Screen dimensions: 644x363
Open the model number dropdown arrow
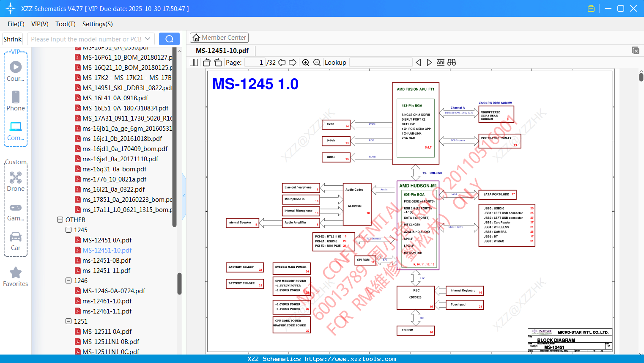[148, 39]
